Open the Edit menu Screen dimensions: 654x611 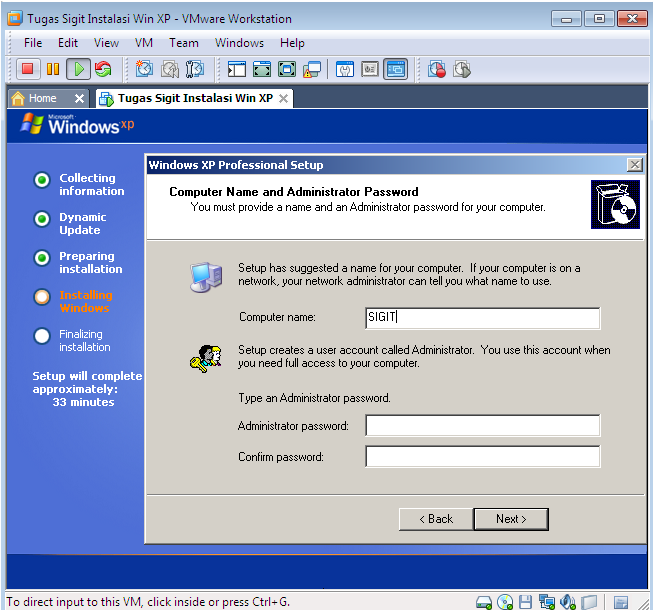click(68, 43)
